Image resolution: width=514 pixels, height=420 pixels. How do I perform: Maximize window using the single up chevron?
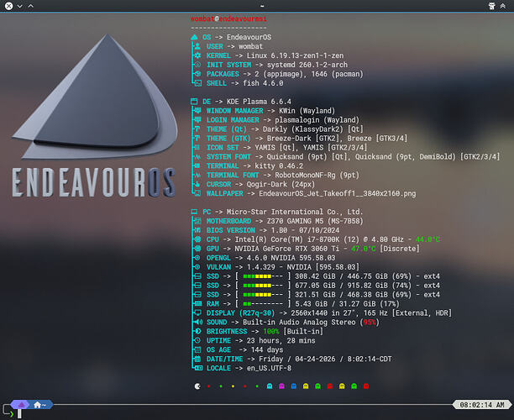pyautogui.click(x=30, y=6)
